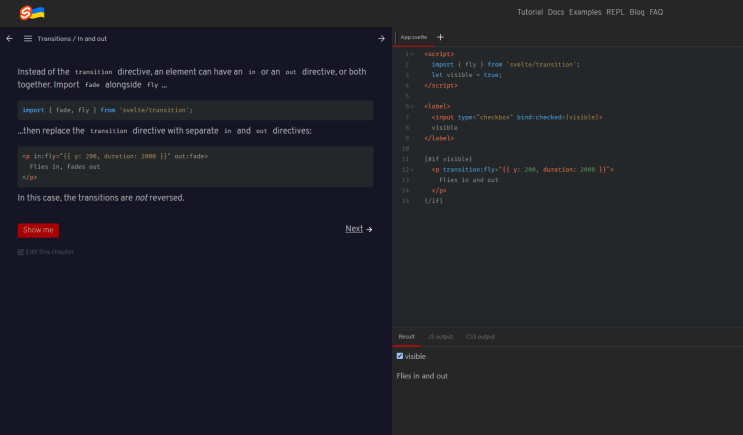
Task: Go back with the left arrow icon
Action: (x=9, y=38)
